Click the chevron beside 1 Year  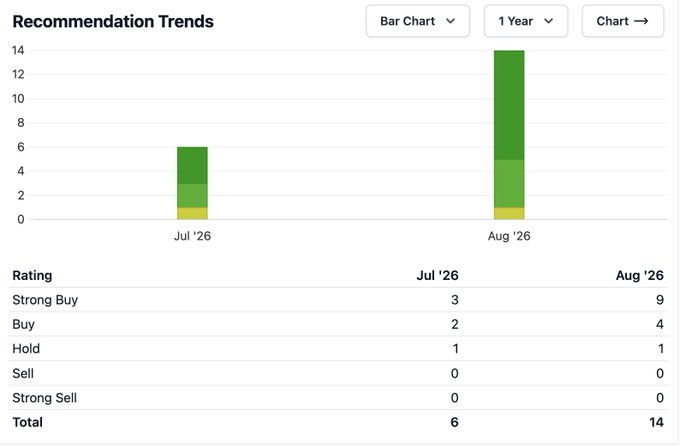coord(549,21)
